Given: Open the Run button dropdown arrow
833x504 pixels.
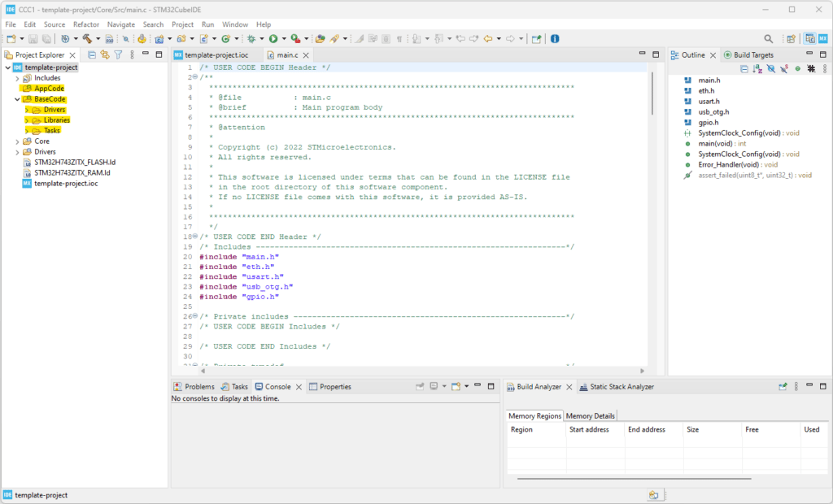Looking at the screenshot, I should coord(284,39).
